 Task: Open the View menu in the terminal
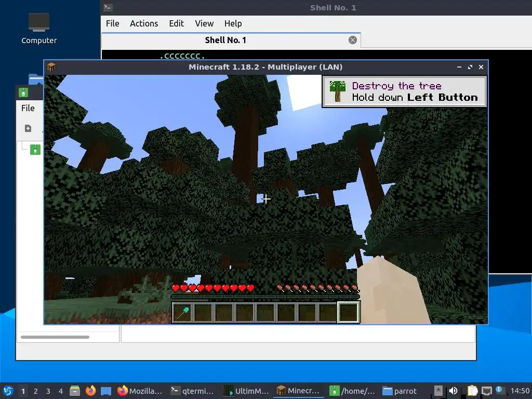(204, 23)
